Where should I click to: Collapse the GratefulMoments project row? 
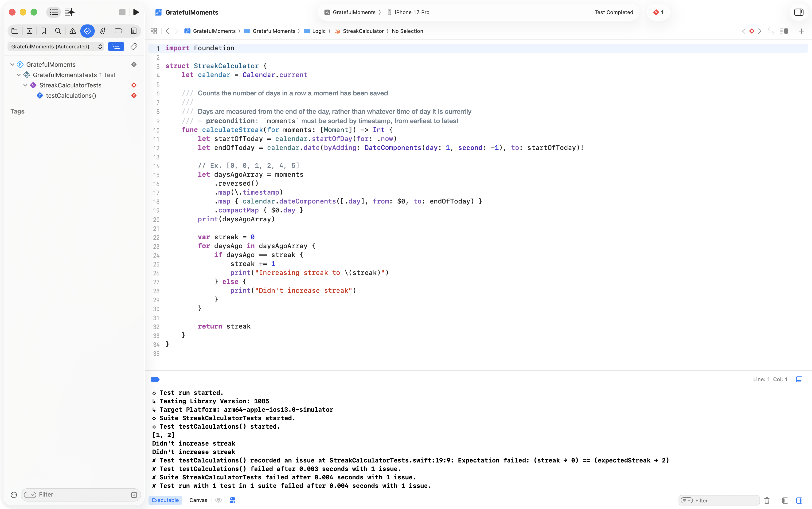[x=12, y=64]
